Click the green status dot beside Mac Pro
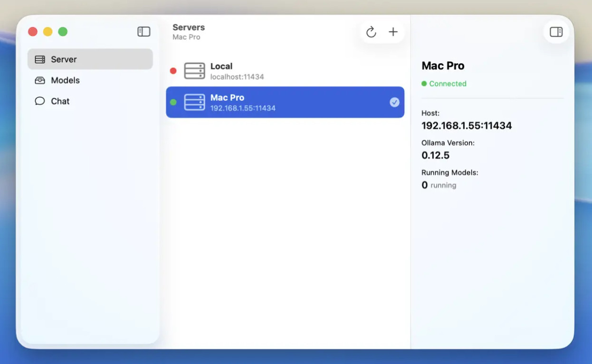This screenshot has width=592, height=364. (x=173, y=102)
